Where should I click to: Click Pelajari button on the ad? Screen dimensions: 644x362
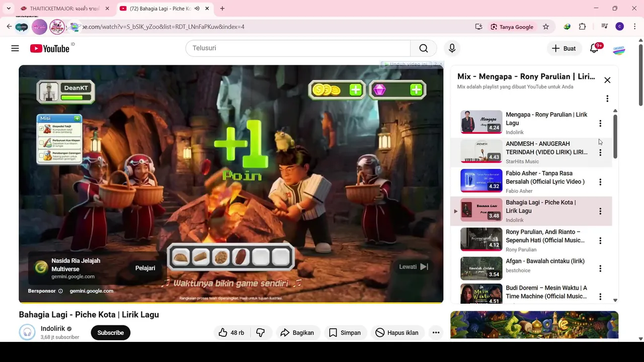tap(145, 268)
